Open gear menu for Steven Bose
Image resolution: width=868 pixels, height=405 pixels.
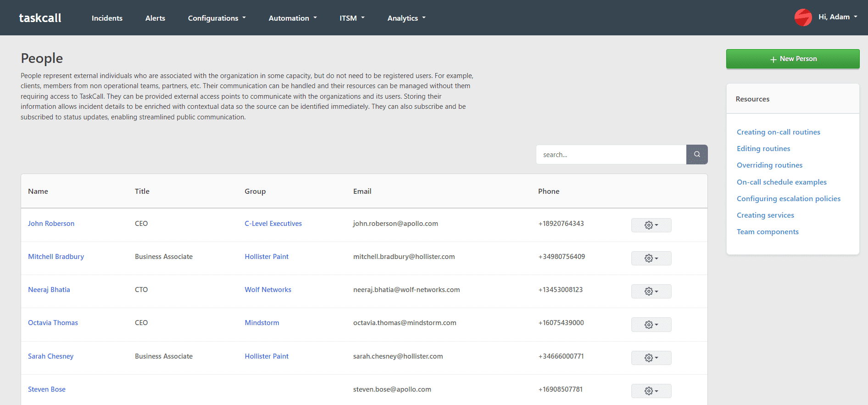(x=651, y=391)
